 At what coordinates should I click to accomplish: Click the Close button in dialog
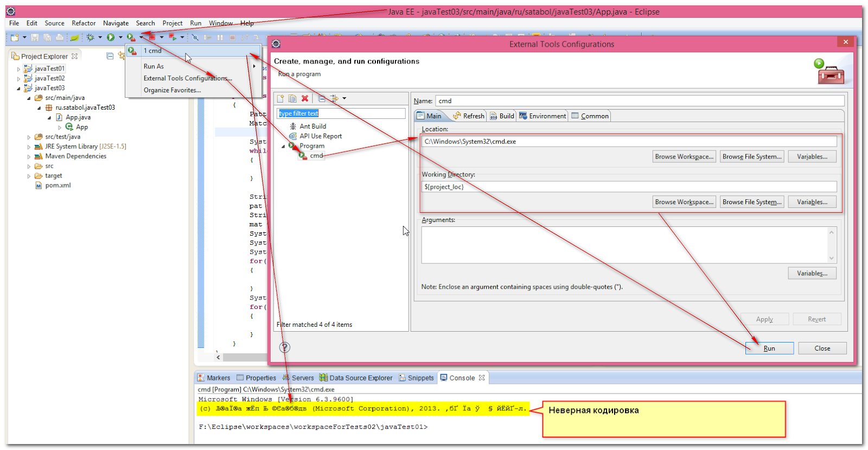pos(822,348)
